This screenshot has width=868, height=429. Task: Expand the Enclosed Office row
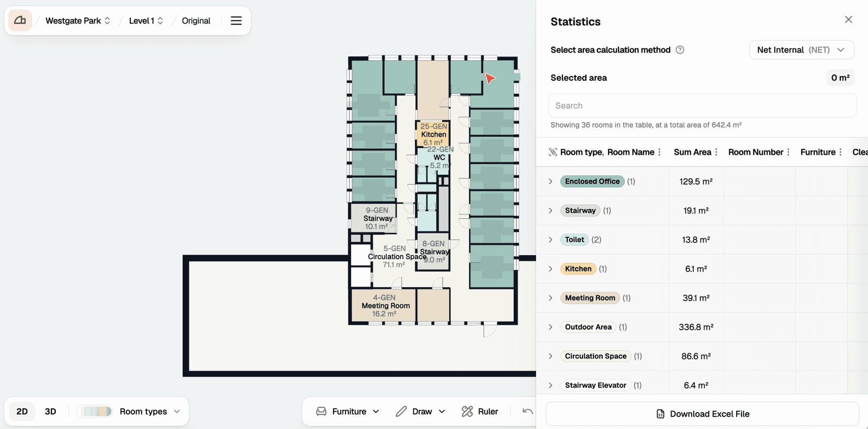point(551,181)
